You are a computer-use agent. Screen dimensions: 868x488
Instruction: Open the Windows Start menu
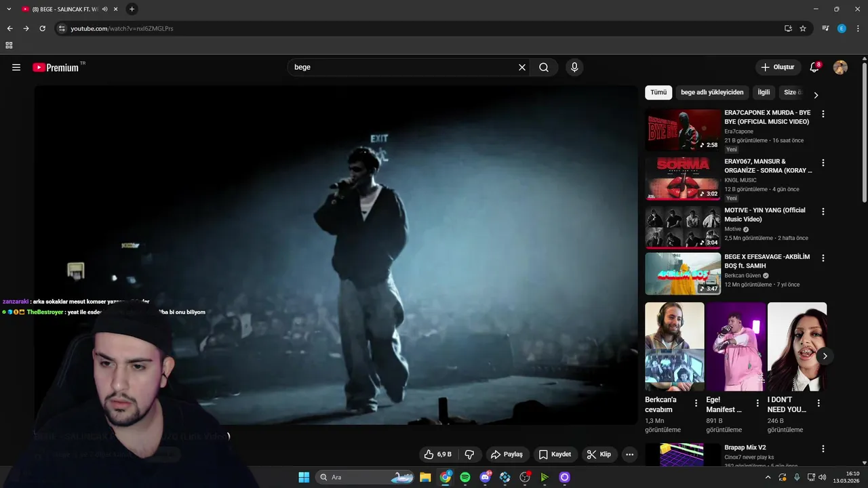(304, 477)
